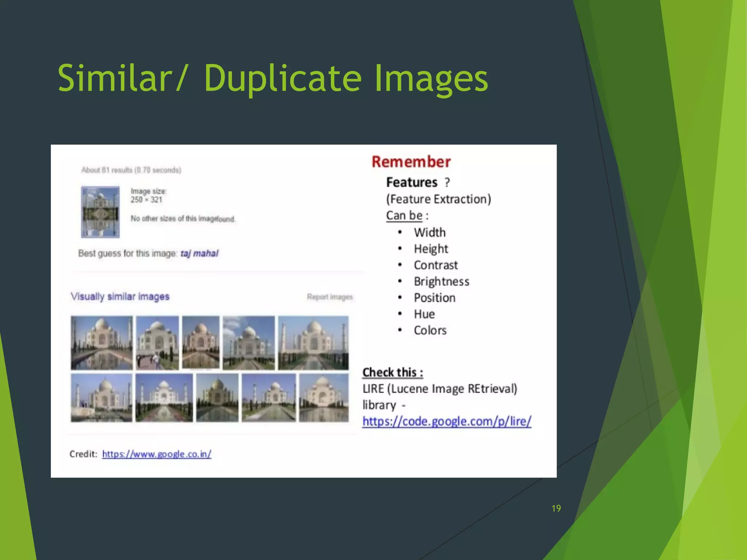The width and height of the screenshot is (747, 560).
Task: Click the 'Position' bullet item
Action: pyautogui.click(x=434, y=298)
